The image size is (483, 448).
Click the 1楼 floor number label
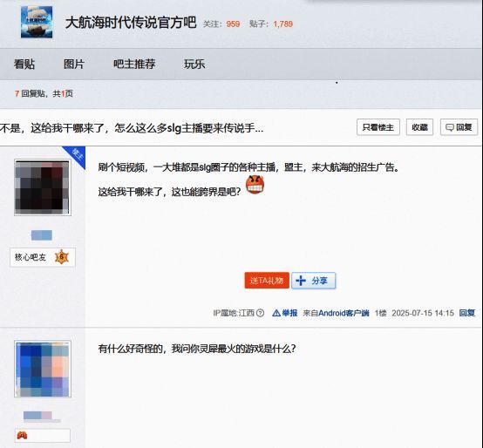coord(380,313)
